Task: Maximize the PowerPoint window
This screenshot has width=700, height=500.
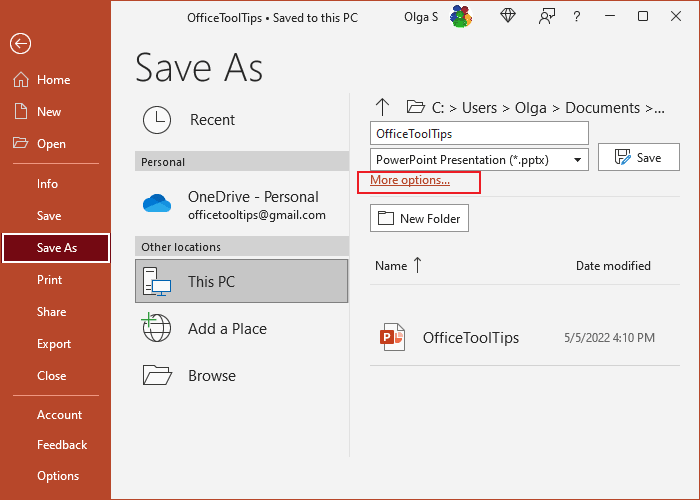Action: [643, 17]
